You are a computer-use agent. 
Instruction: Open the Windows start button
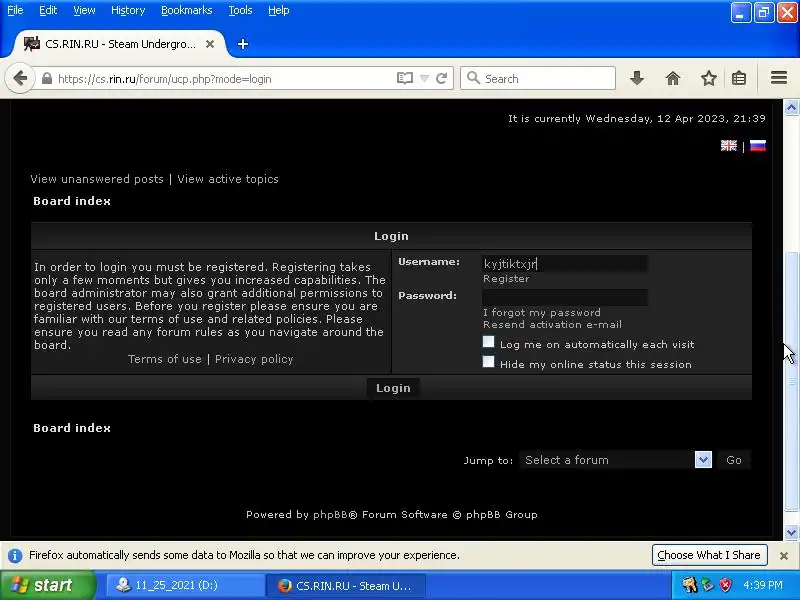tap(48, 585)
